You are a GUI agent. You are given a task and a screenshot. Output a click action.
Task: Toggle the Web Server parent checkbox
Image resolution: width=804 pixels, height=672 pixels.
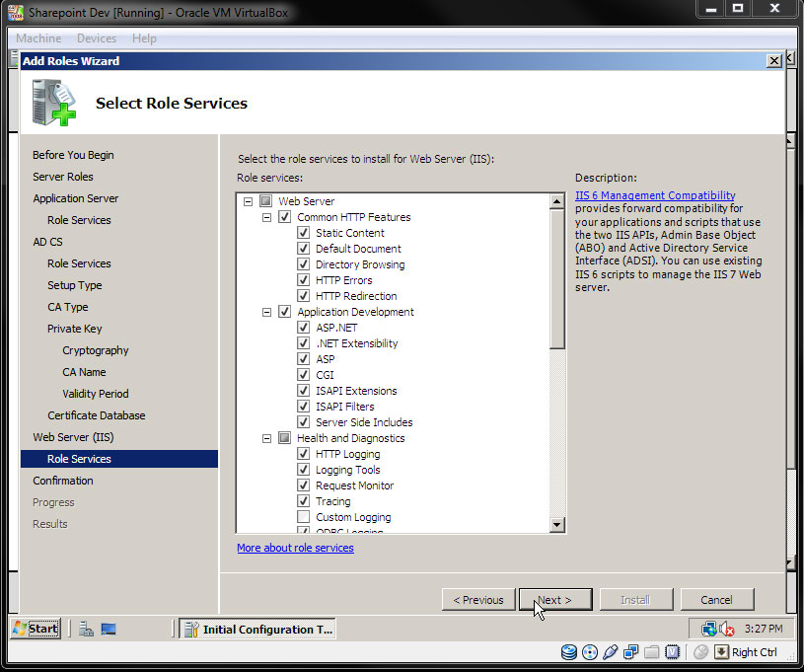click(x=265, y=201)
